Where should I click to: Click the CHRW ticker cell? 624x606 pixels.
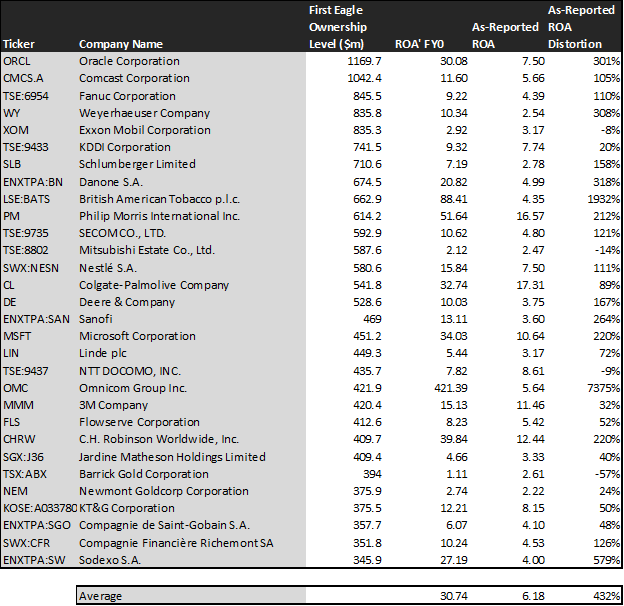[19, 439]
